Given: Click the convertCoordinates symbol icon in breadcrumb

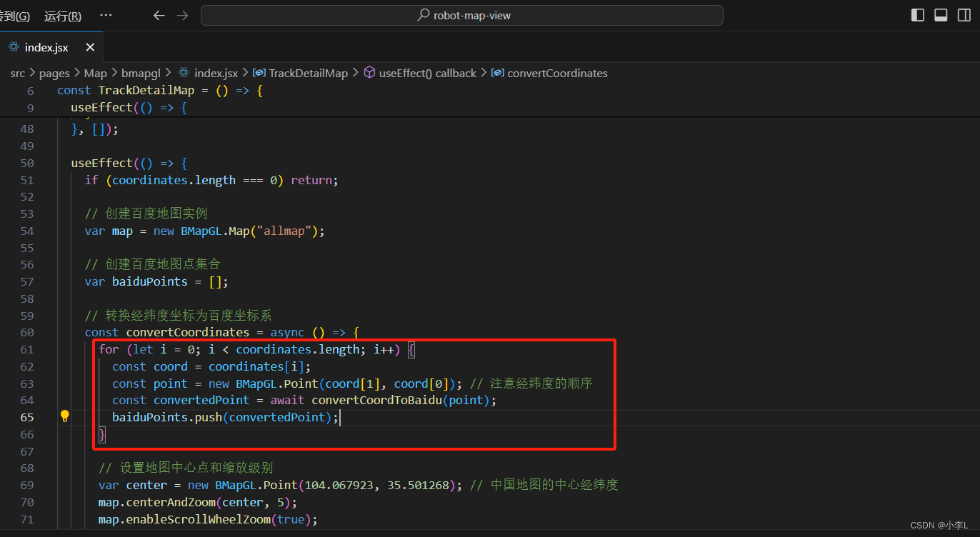Looking at the screenshot, I should coord(497,73).
